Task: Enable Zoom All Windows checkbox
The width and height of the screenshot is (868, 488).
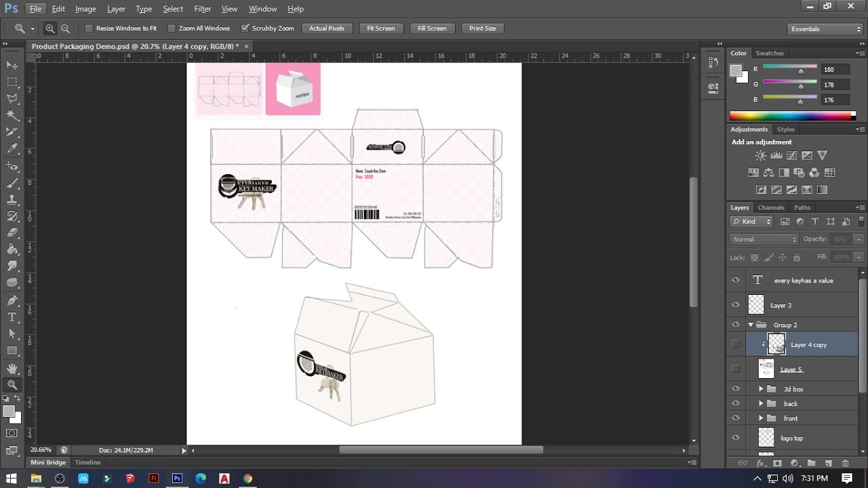Action: (172, 28)
